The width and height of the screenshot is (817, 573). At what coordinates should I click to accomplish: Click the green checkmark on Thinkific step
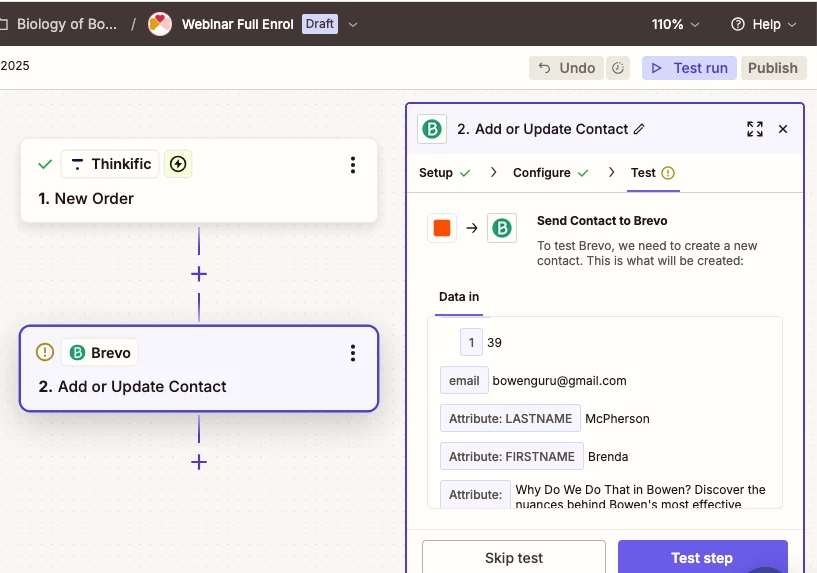click(45, 165)
